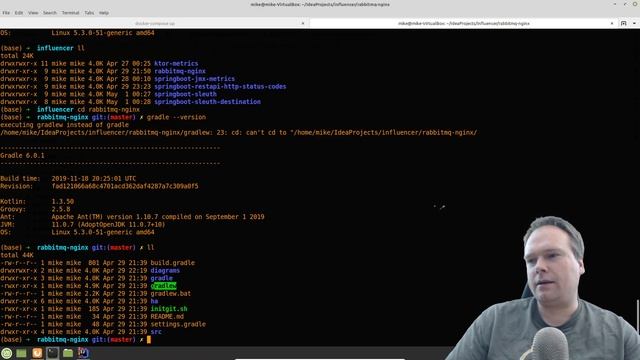Click the diagrams directory name
The image size is (640, 360).
165,271
